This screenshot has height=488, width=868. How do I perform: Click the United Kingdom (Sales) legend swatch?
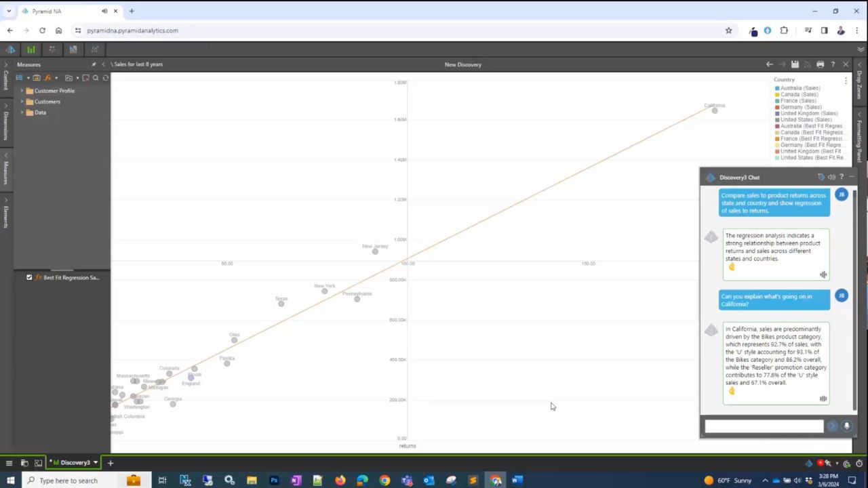pos(777,113)
